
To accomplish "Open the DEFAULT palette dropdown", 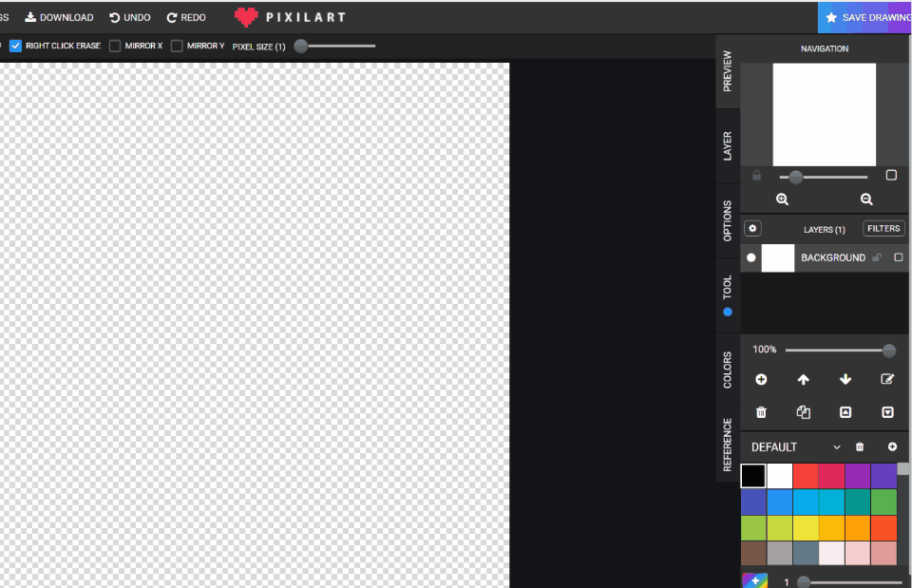I will [x=796, y=447].
